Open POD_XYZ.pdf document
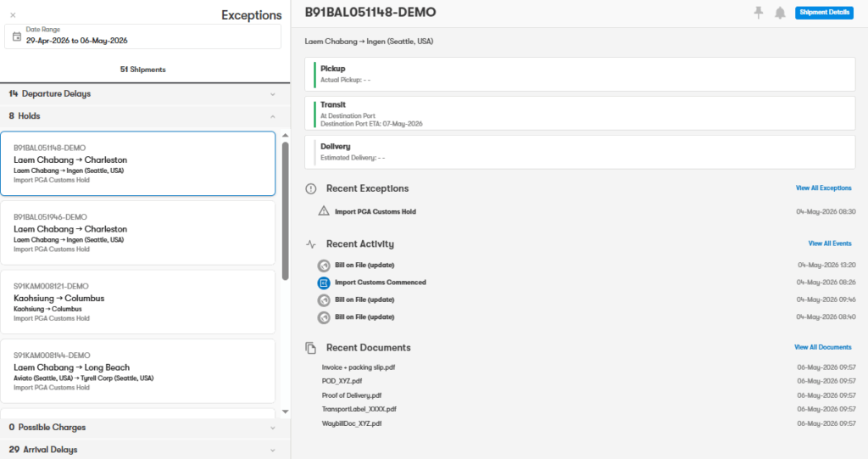Viewport: 868px width, 459px height. click(342, 381)
